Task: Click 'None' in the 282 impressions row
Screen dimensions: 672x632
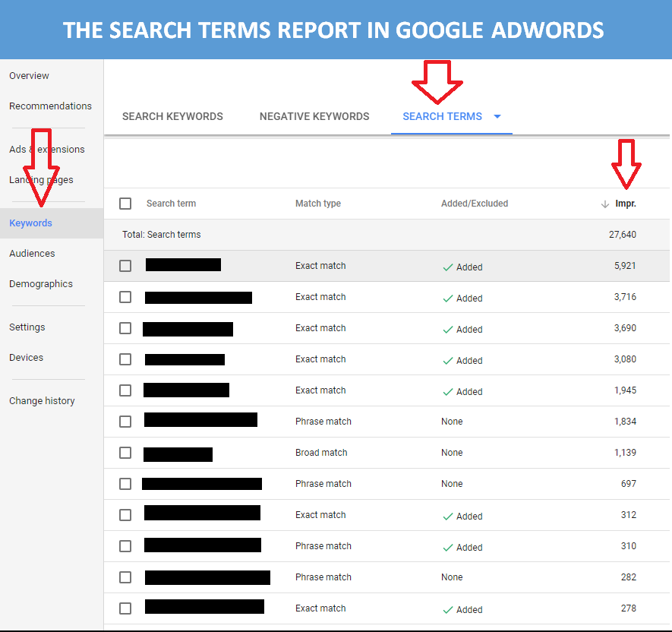Action: [x=452, y=577]
